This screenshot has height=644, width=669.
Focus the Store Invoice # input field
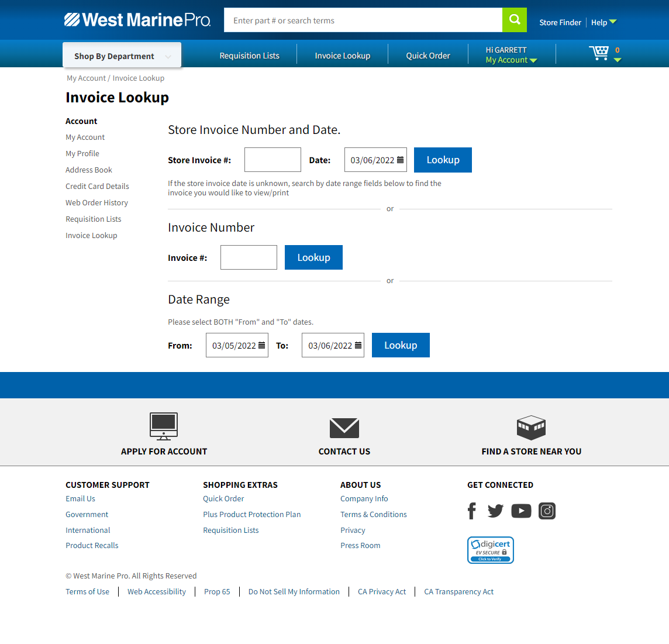[273, 160]
